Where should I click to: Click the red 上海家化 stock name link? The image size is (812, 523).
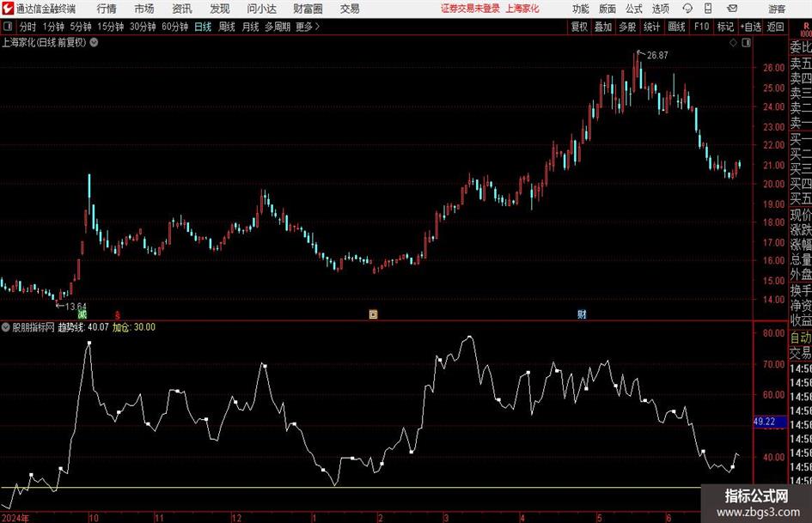pos(522,9)
